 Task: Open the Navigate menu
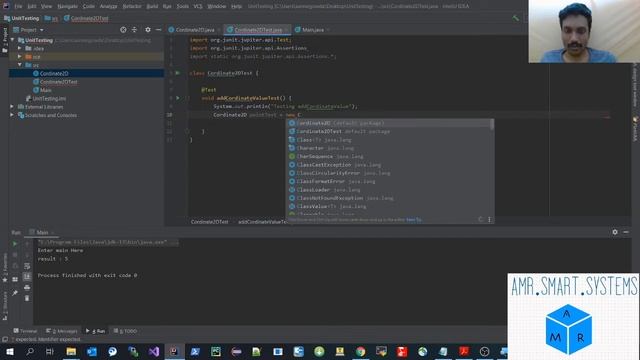(x=67, y=6)
